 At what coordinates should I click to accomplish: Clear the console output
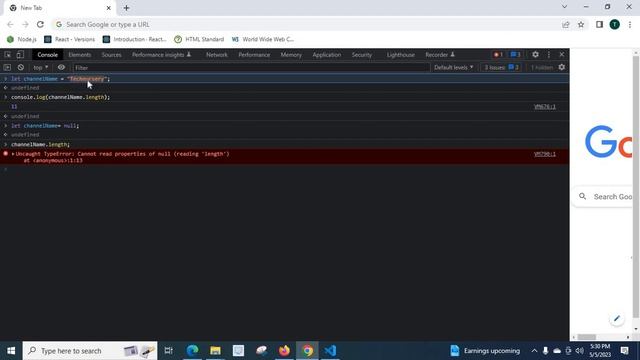click(x=21, y=67)
